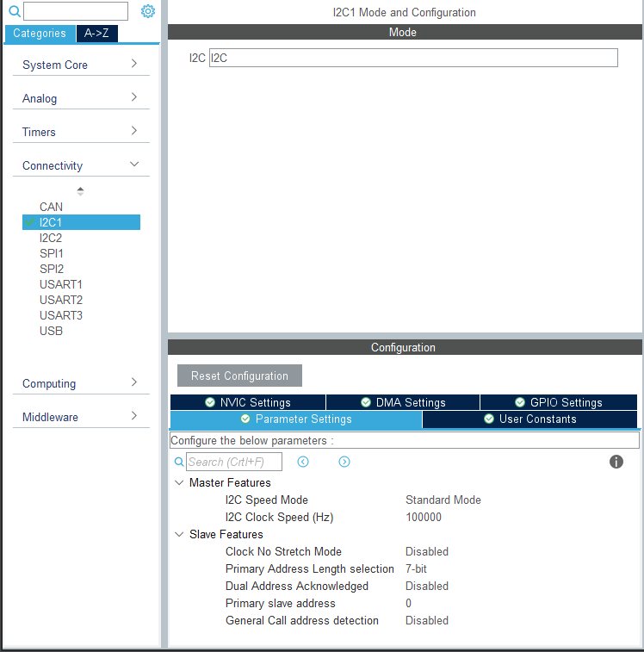Click General Call address detection Disabled value
The image size is (644, 652).
coord(427,620)
